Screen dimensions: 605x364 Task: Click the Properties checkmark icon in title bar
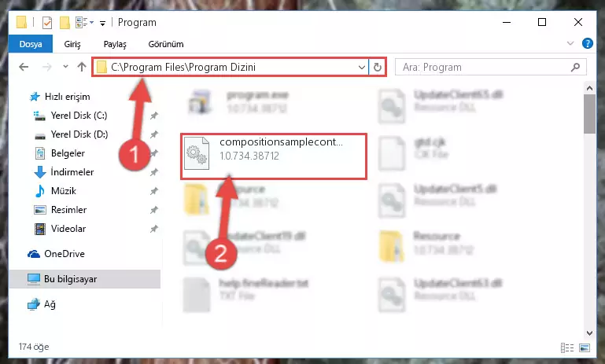[47, 23]
